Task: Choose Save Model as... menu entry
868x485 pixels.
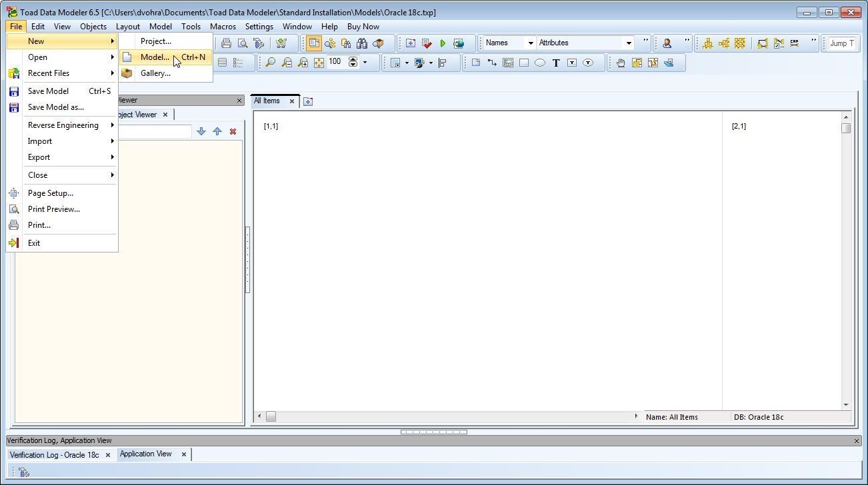Action: coord(62,107)
